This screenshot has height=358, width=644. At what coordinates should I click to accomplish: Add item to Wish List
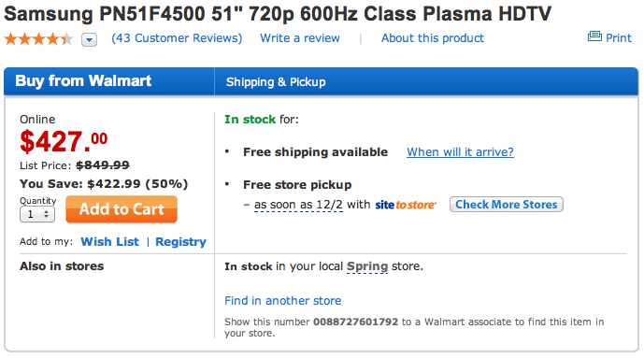pos(109,242)
